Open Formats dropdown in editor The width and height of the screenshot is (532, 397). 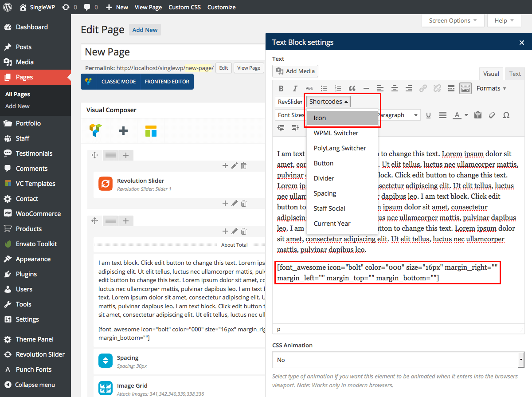[491, 88]
